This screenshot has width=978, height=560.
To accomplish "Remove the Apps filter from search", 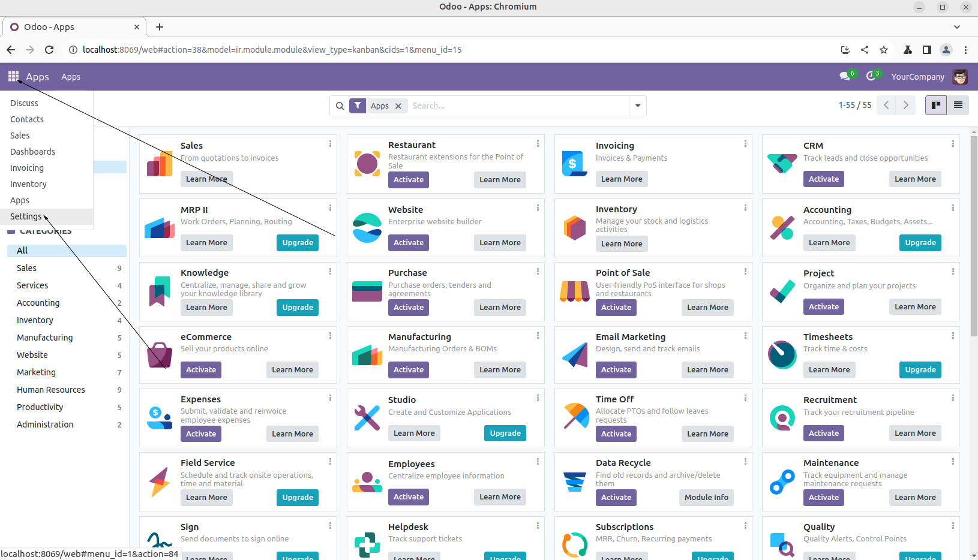I will tap(398, 106).
